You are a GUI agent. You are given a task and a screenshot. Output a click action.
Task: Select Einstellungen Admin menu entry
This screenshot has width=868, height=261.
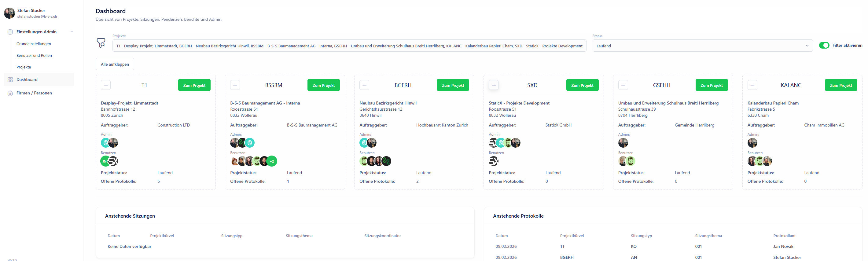[36, 32]
